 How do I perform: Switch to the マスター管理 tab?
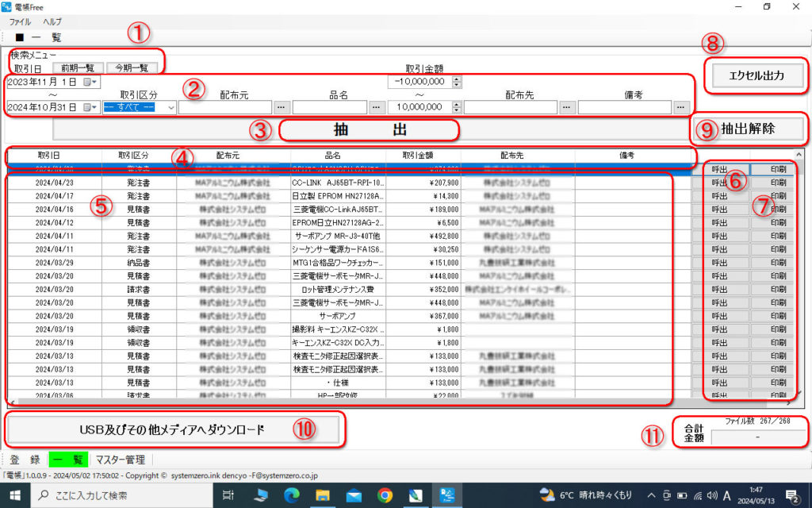coord(120,460)
